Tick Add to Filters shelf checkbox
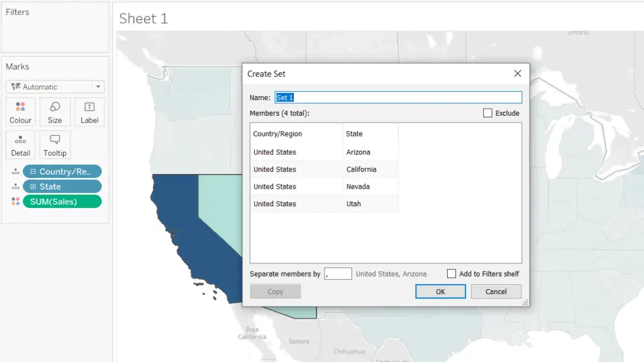Image resolution: width=644 pixels, height=362 pixels. coord(452,274)
